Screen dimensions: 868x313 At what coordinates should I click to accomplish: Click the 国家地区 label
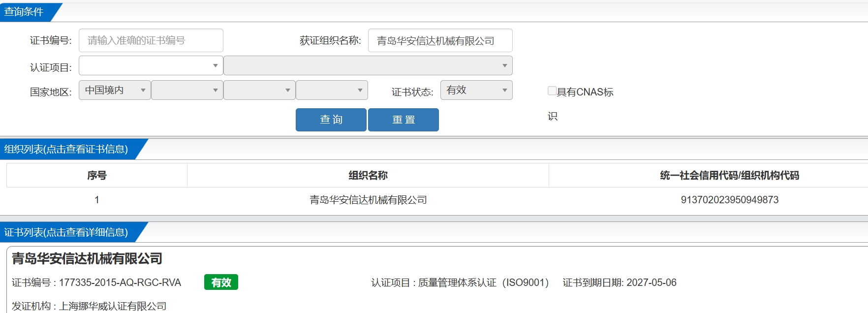(51, 92)
